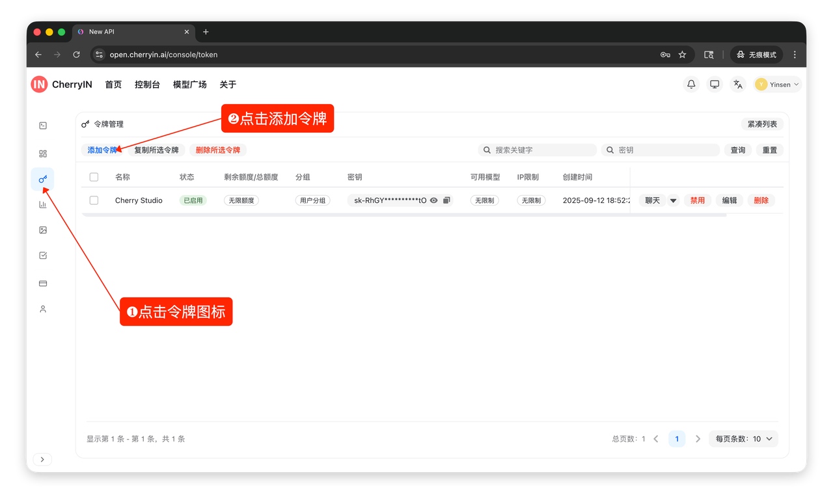
Task: Open the rows per page dropdown
Action: (743, 439)
